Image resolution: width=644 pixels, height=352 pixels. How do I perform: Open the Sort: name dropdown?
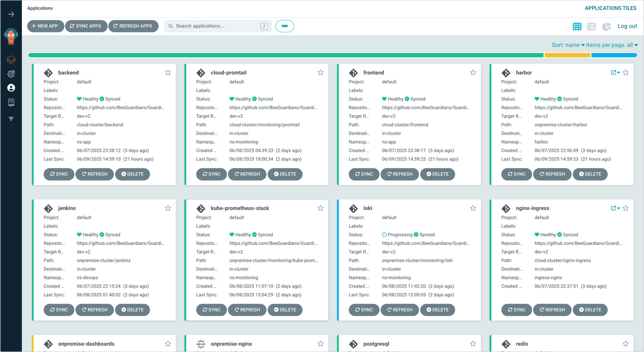click(568, 45)
